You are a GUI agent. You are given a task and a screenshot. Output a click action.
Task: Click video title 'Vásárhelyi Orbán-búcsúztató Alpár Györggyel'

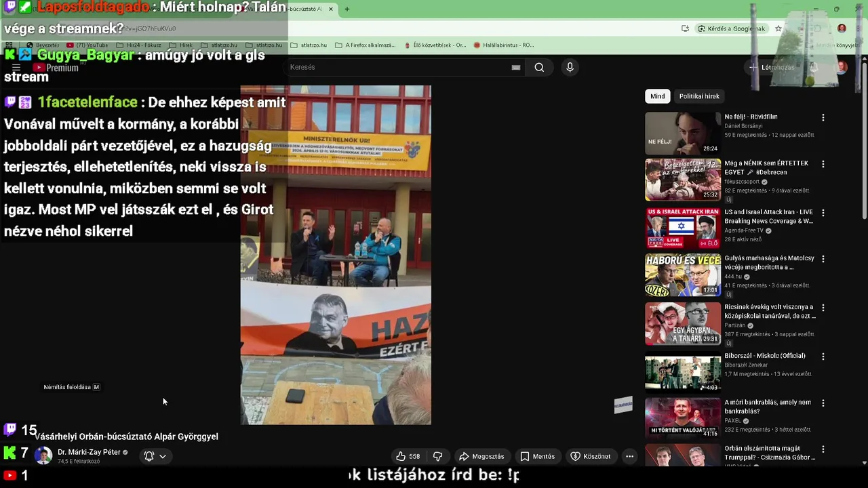coord(127,436)
